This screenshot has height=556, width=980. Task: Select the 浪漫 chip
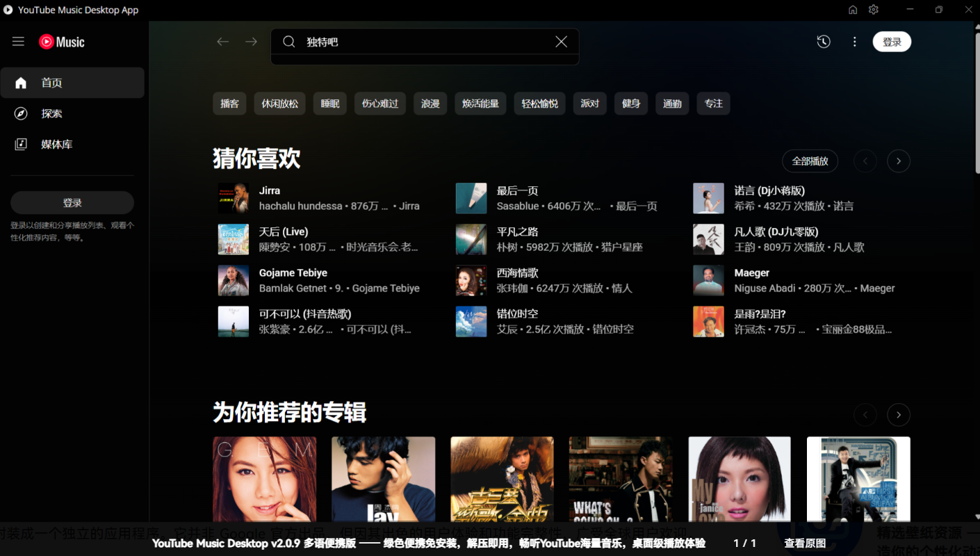click(430, 104)
